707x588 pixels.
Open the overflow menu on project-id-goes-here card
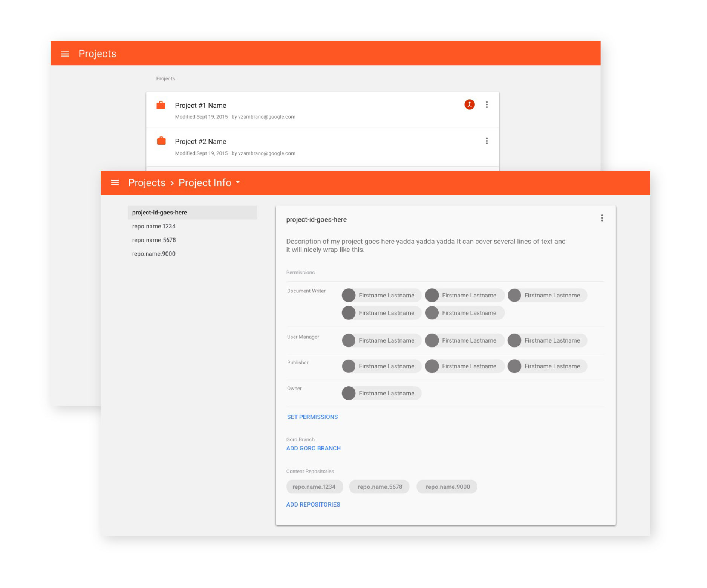click(602, 218)
